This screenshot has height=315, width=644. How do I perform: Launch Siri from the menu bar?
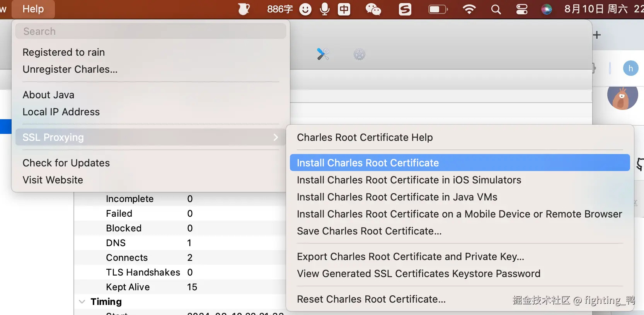click(547, 9)
